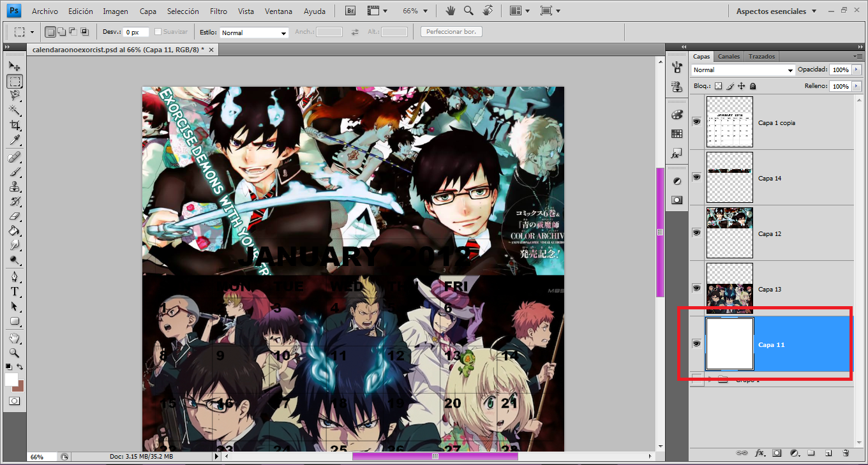Open the layer blend mode Normal dropdown

point(743,70)
